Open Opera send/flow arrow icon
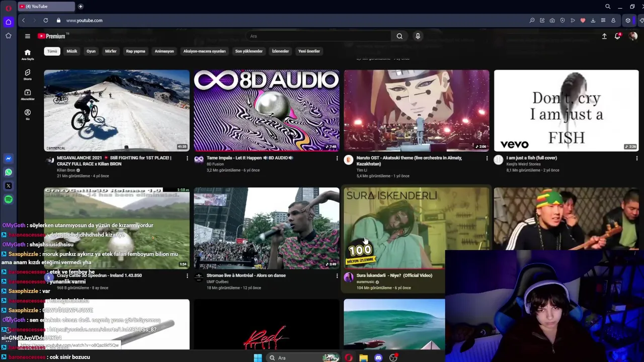 (x=573, y=21)
